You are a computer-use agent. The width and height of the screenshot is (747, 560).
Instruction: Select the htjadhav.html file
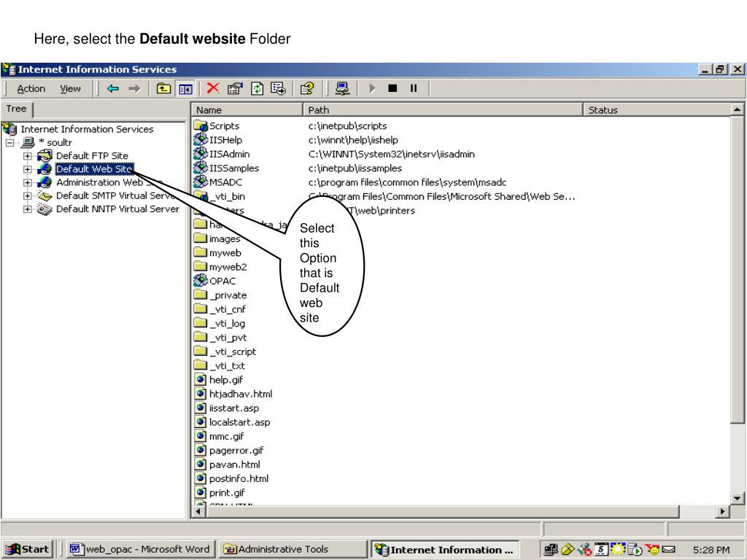coord(241,394)
